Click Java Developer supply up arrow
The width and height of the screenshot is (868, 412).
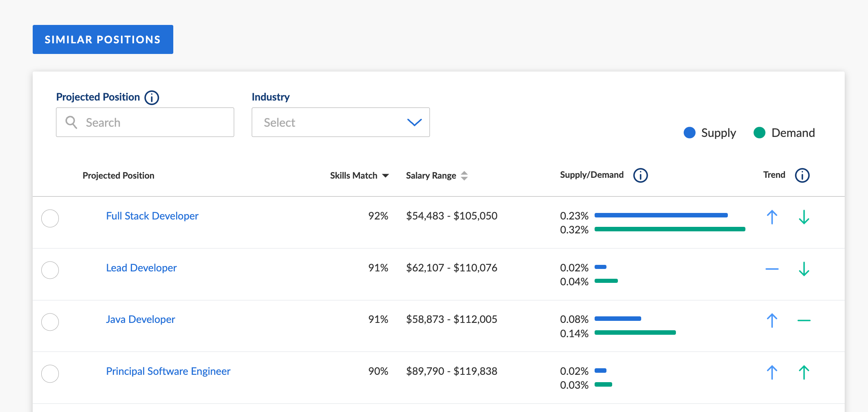(x=772, y=320)
